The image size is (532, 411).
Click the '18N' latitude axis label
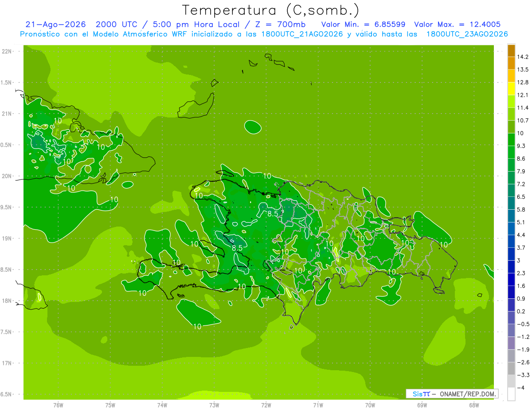7,301
